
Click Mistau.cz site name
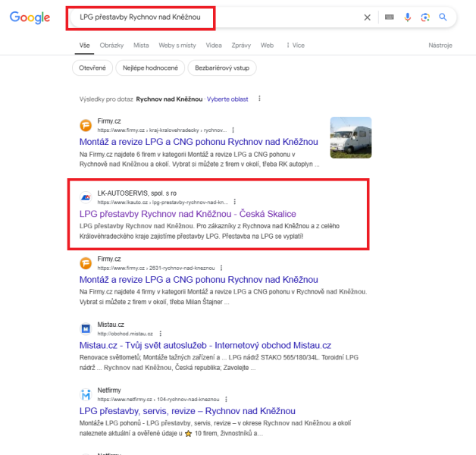(x=111, y=325)
